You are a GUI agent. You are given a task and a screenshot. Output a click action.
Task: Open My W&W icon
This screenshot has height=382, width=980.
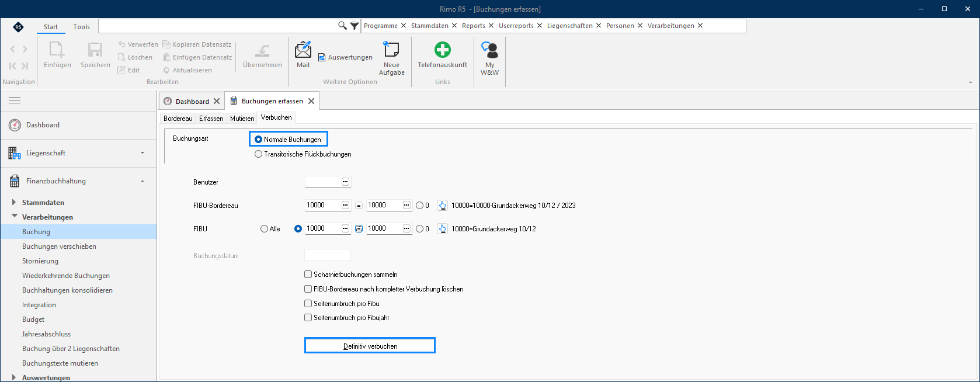(489, 50)
